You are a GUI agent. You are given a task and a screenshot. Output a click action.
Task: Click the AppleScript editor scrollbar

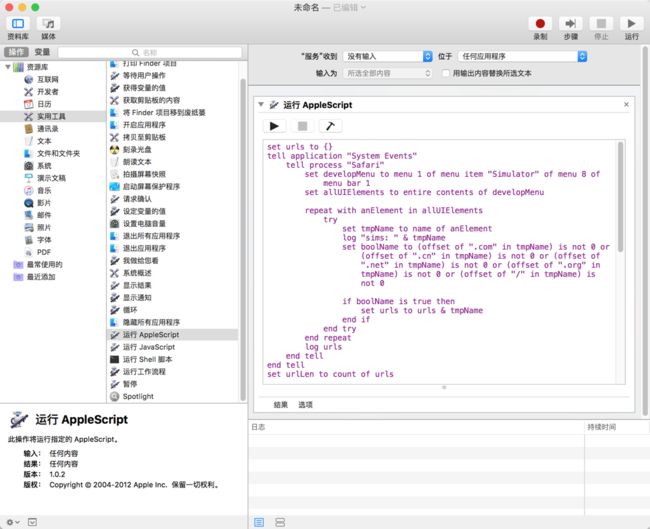pos(620,197)
